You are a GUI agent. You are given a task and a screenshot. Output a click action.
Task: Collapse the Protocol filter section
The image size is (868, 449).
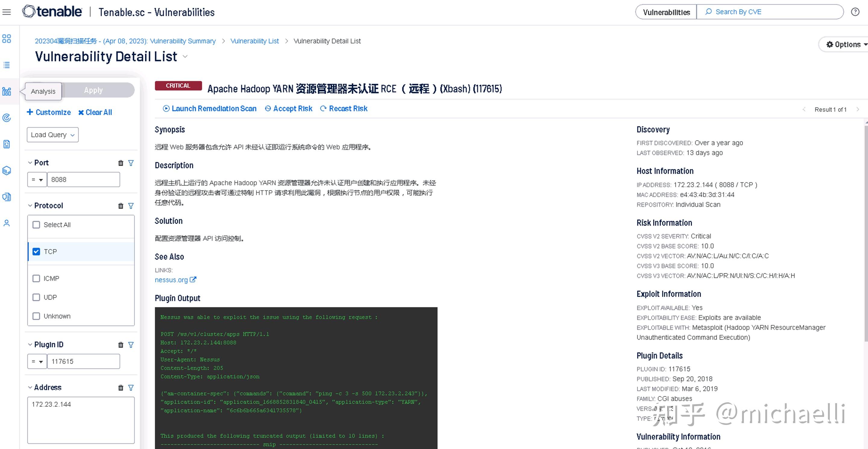pos(30,206)
